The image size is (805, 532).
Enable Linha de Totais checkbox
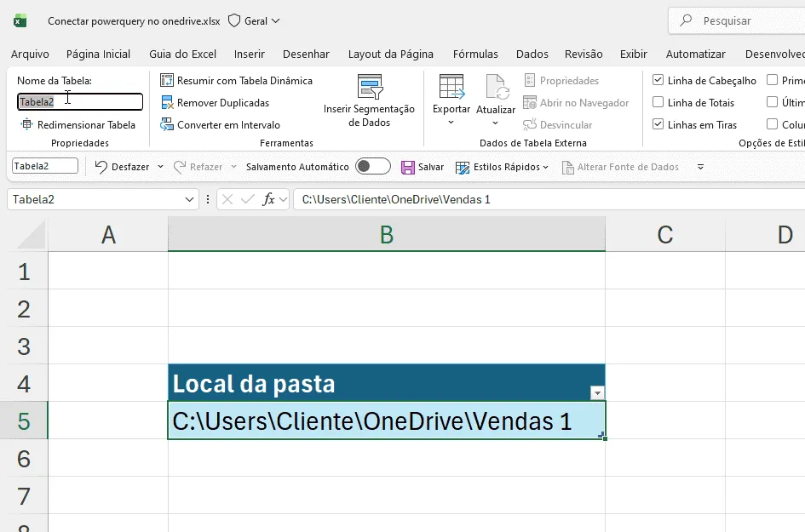(x=658, y=102)
